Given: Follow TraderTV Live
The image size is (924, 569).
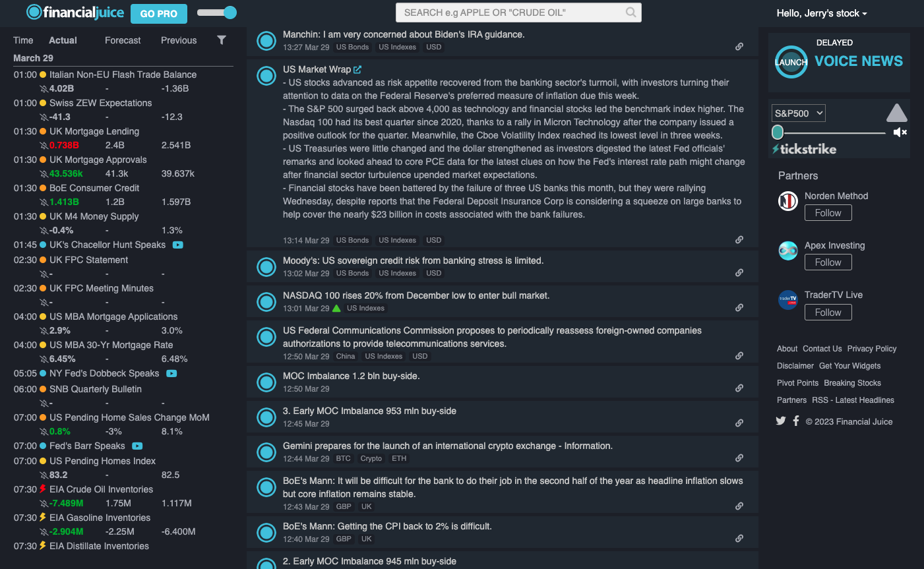Looking at the screenshot, I should coord(828,313).
